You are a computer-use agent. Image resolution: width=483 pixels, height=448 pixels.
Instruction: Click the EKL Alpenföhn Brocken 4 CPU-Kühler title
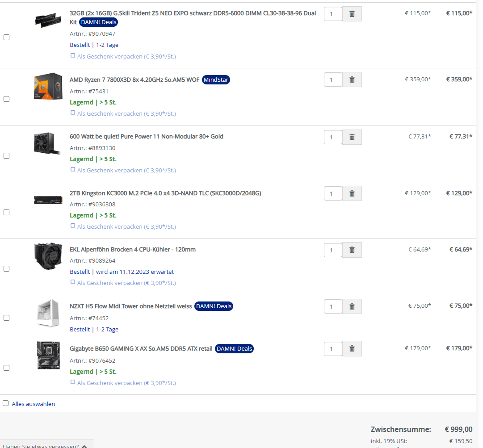click(x=132, y=249)
